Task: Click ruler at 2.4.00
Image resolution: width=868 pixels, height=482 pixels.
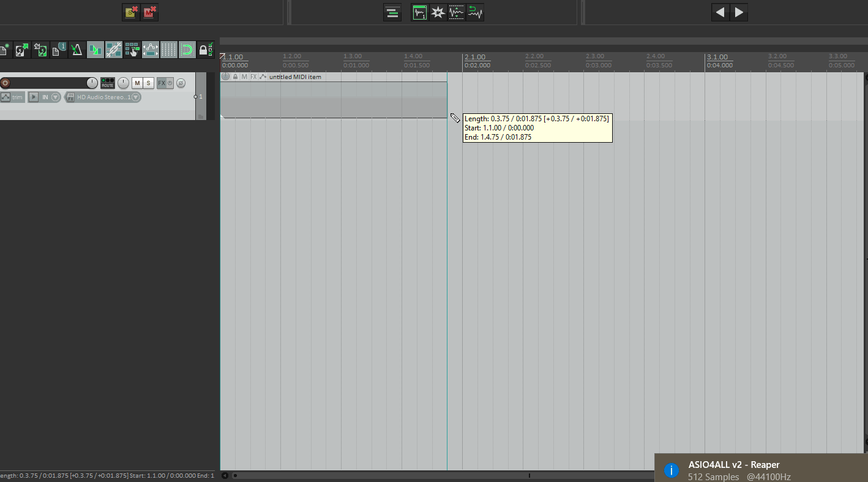Action: 656,57
